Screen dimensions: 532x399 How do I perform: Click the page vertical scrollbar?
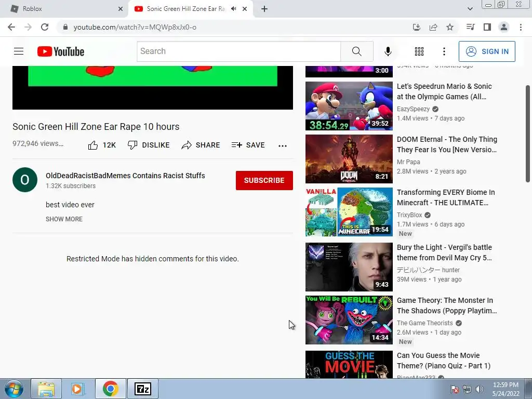528,134
